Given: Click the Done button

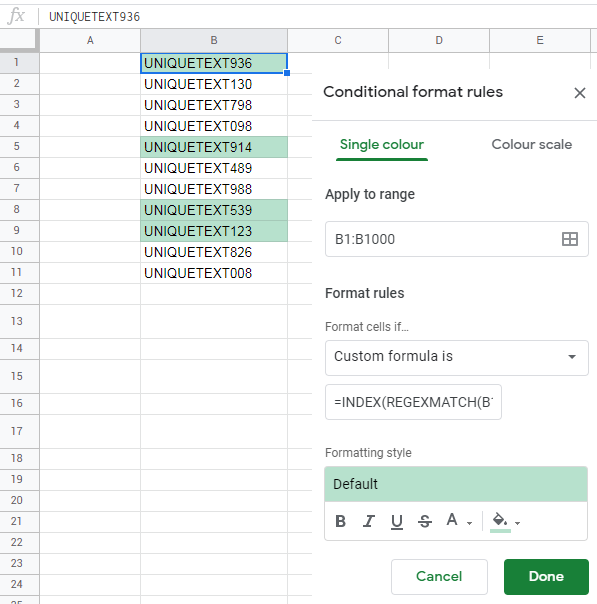Looking at the screenshot, I should click(546, 576).
